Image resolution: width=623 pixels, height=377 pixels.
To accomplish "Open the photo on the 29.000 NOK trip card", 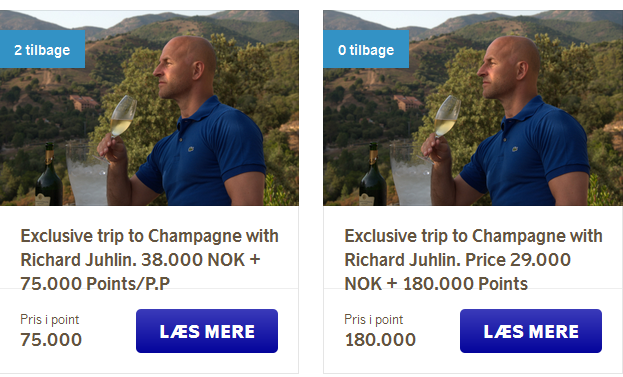I will [473, 108].
